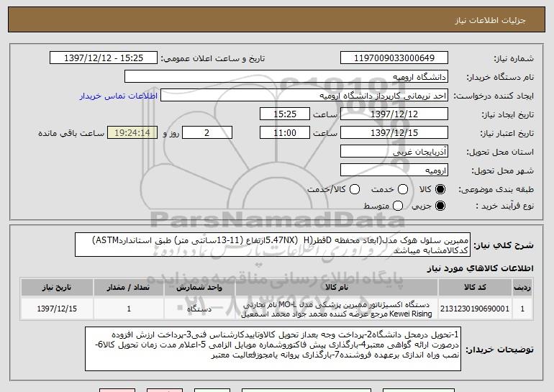Click the توضیحات خریدار label
554x392 pixels.
(x=499, y=350)
